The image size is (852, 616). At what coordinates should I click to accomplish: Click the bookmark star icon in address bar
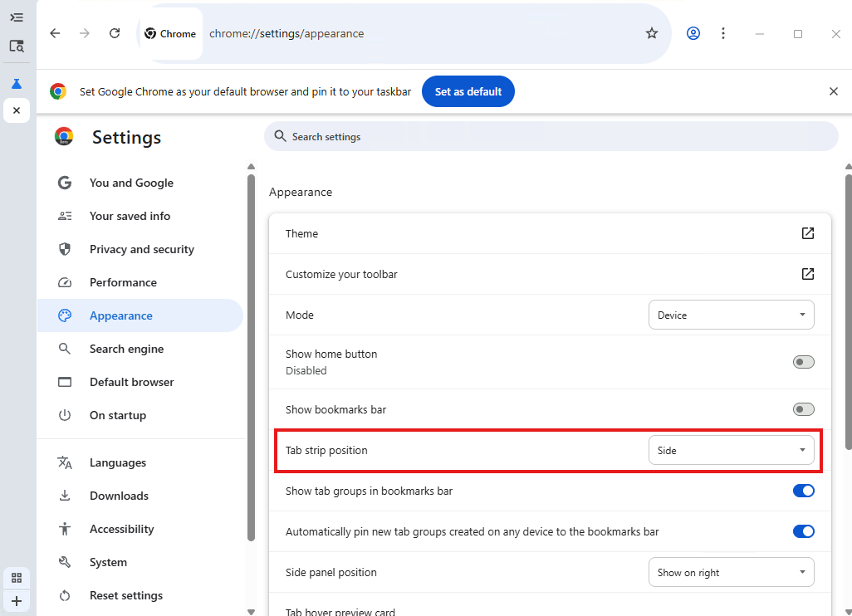tap(652, 33)
